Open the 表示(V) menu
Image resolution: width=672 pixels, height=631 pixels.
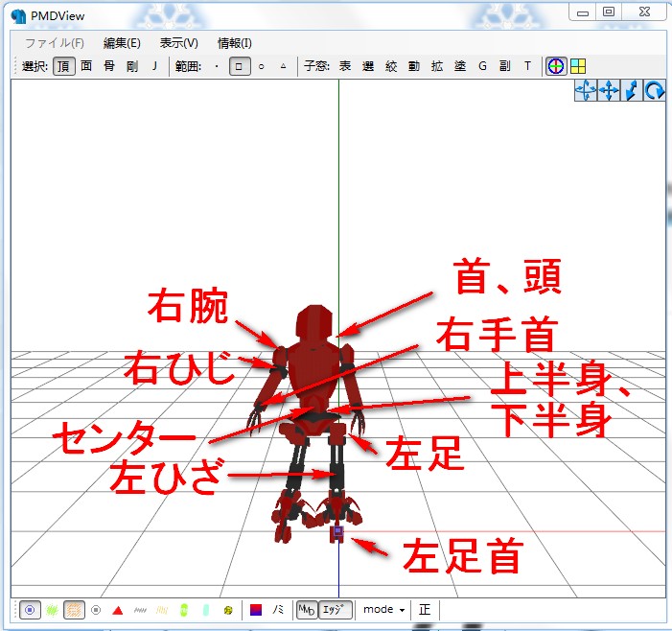point(178,43)
